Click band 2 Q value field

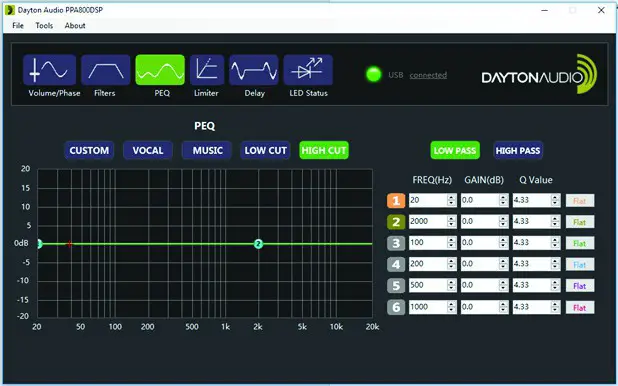pyautogui.click(x=536, y=222)
